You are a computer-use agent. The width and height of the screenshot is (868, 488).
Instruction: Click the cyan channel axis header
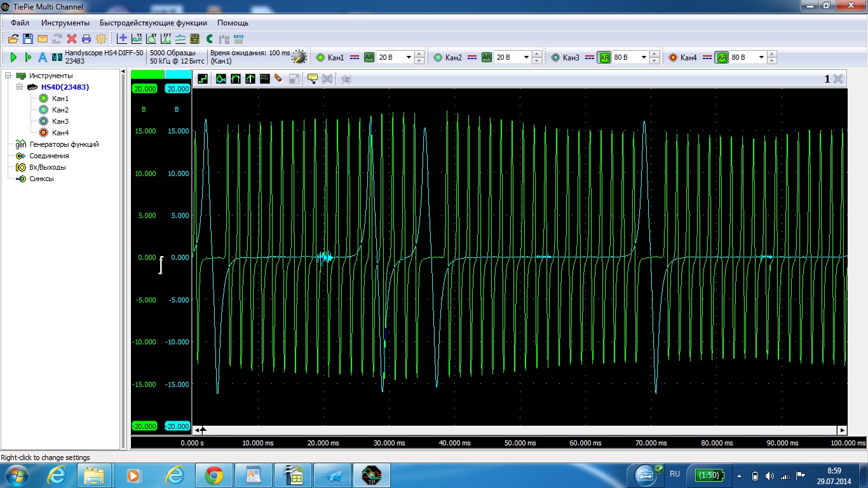tap(177, 74)
